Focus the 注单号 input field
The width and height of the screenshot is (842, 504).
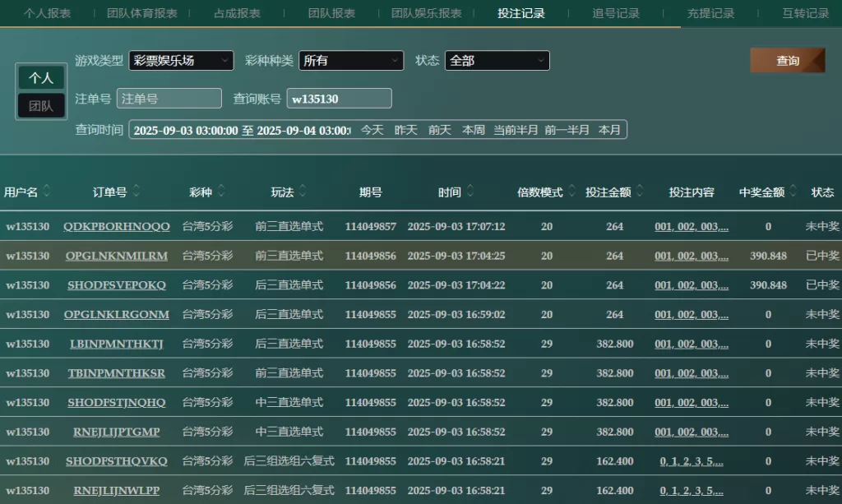[169, 99]
